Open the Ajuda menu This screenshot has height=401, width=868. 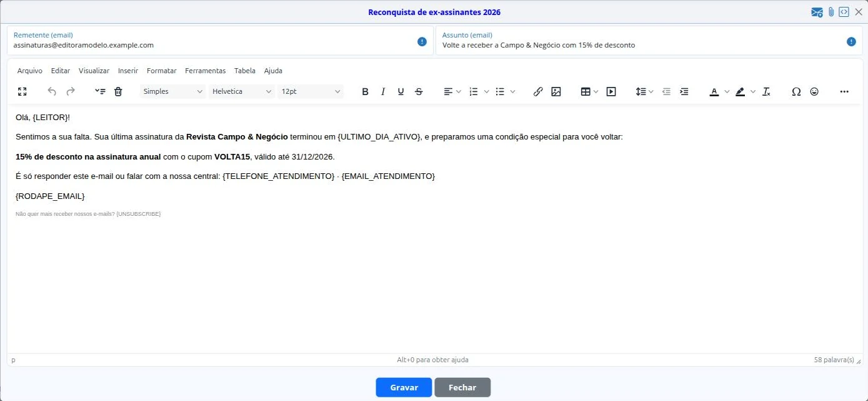pyautogui.click(x=273, y=71)
